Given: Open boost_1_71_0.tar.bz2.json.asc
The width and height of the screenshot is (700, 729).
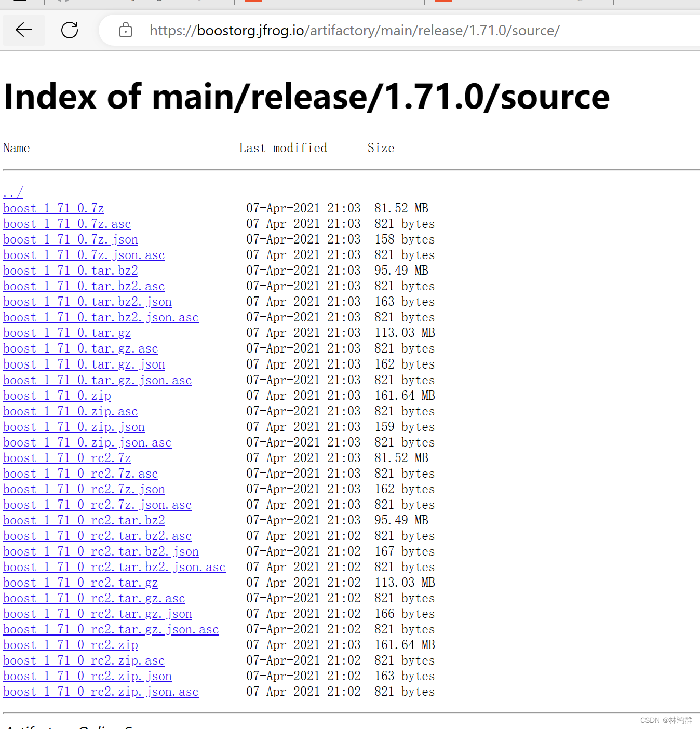Looking at the screenshot, I should (x=101, y=317).
